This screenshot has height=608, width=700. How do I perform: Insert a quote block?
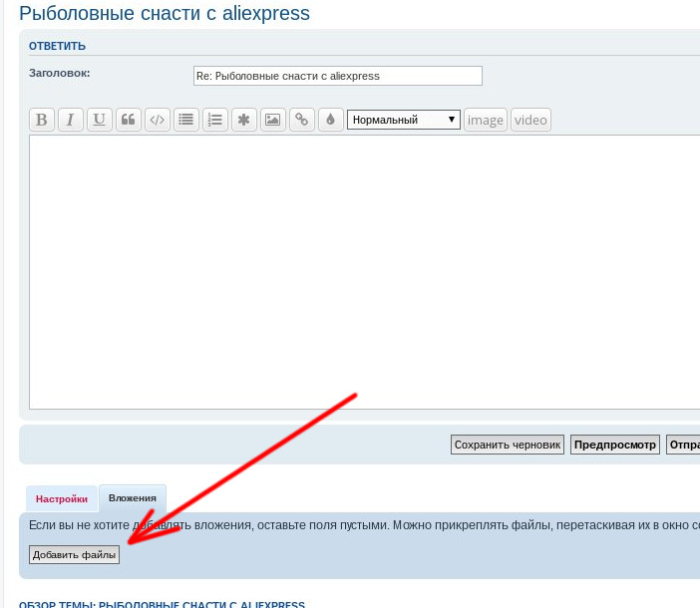point(128,120)
